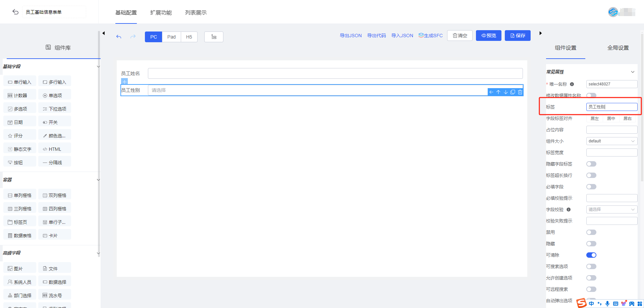Screen dimensions: 644x308
Task: Click the back arrow beside the form name
Action: coord(15,12)
